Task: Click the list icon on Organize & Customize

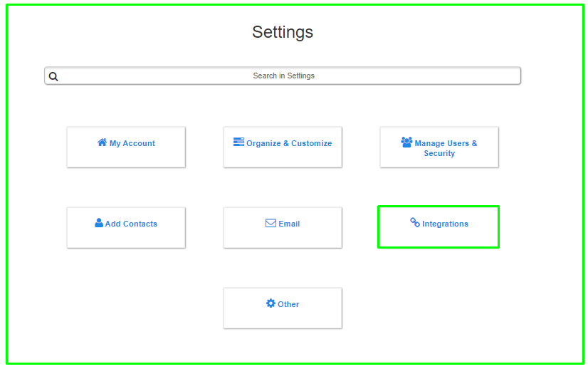Action: pyautogui.click(x=238, y=142)
